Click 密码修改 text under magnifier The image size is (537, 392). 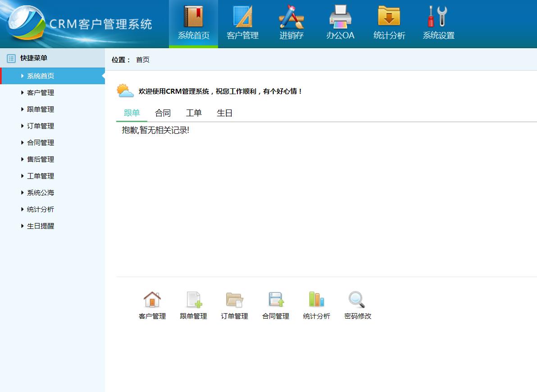coord(358,316)
